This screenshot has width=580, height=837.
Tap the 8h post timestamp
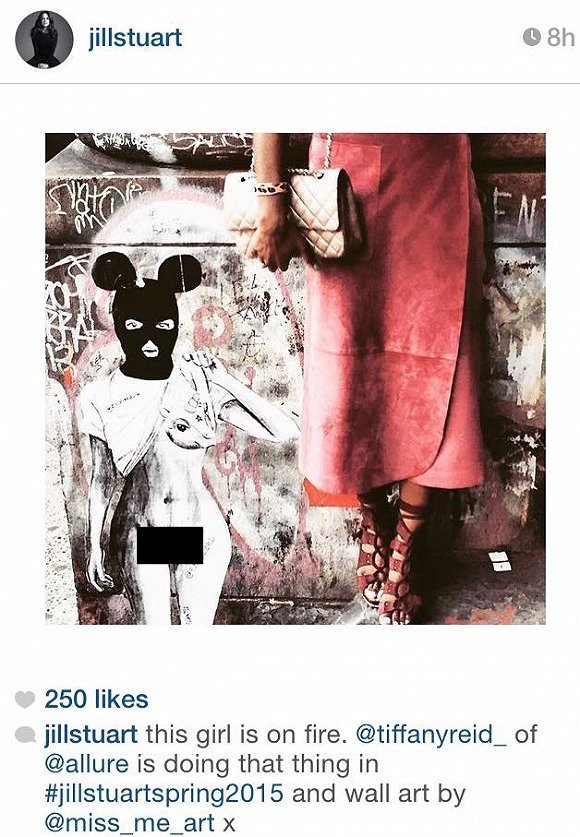click(561, 37)
